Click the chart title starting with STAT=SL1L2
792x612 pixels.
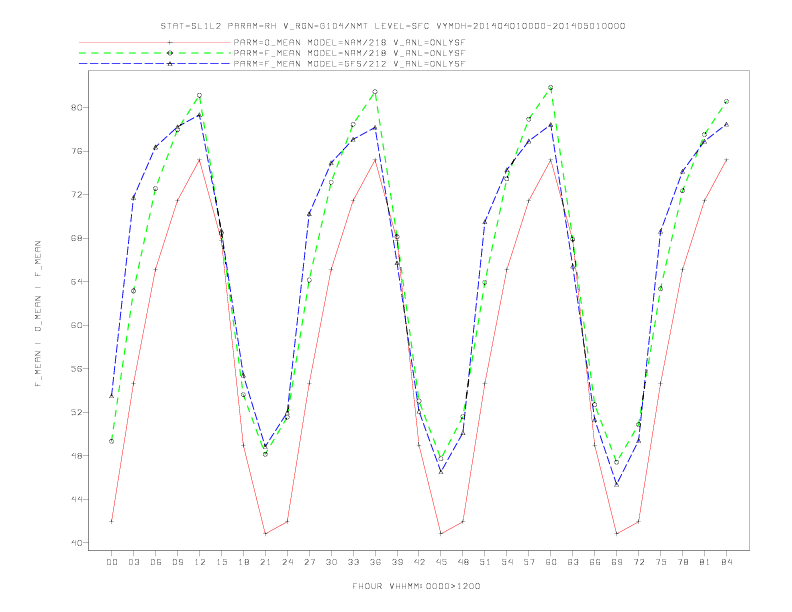pos(392,26)
